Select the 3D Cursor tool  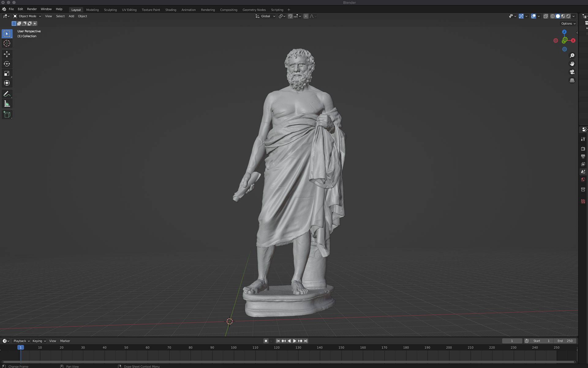pyautogui.click(x=7, y=43)
